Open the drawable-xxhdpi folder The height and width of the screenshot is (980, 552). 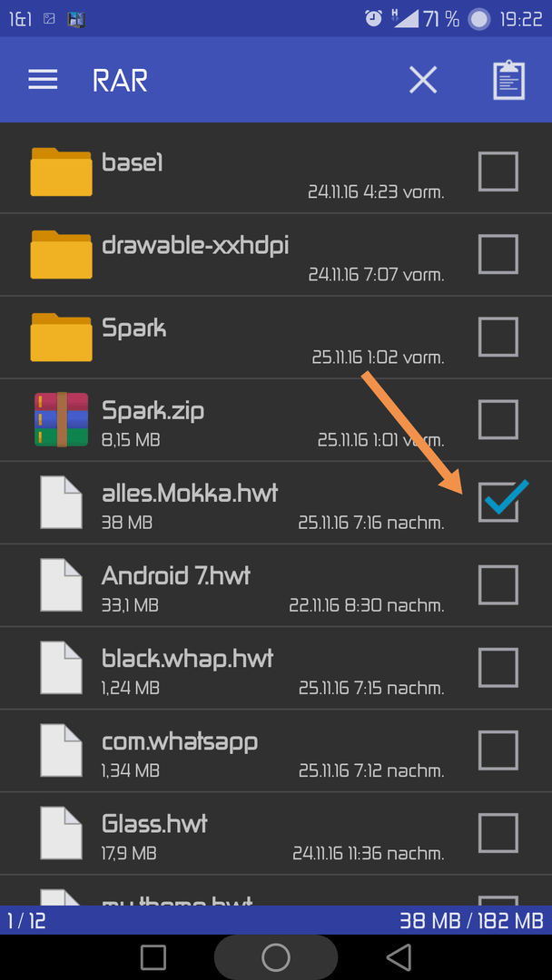[276, 254]
